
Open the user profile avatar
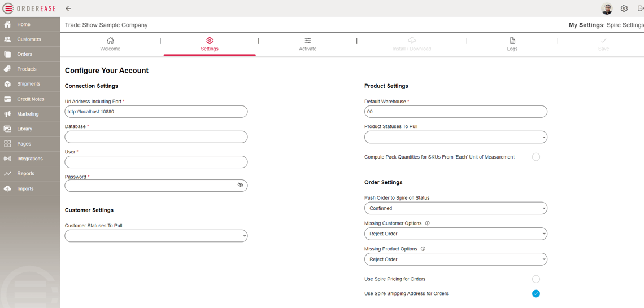click(607, 8)
